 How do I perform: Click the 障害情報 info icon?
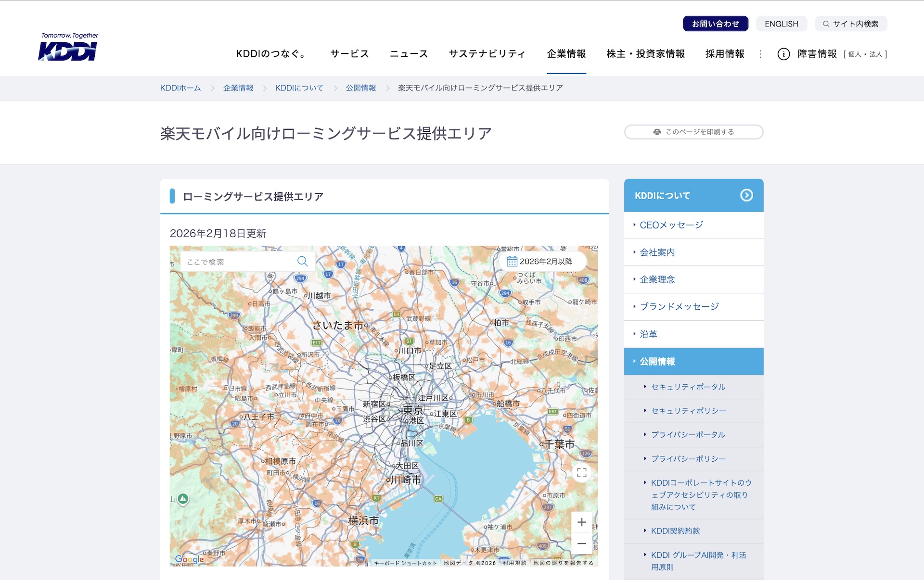(783, 54)
